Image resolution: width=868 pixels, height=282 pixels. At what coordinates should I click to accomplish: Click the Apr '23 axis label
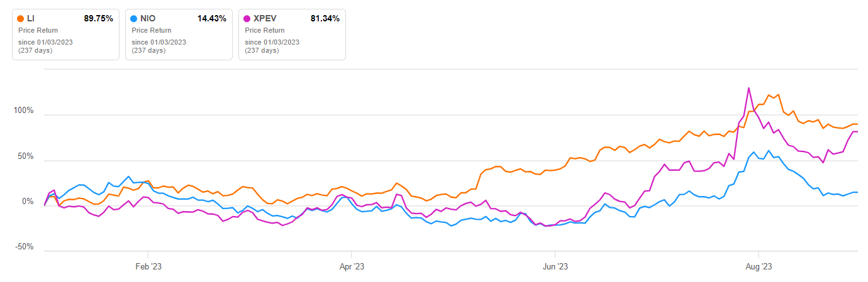[352, 266]
